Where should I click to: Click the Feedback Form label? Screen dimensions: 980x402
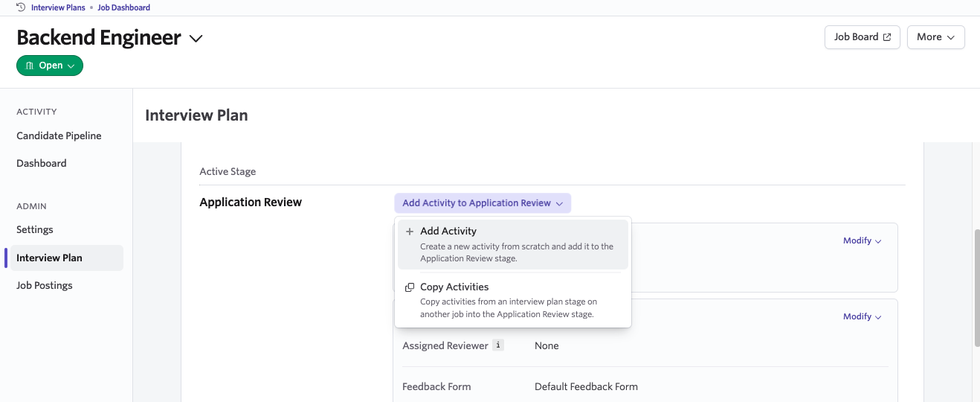pos(436,386)
